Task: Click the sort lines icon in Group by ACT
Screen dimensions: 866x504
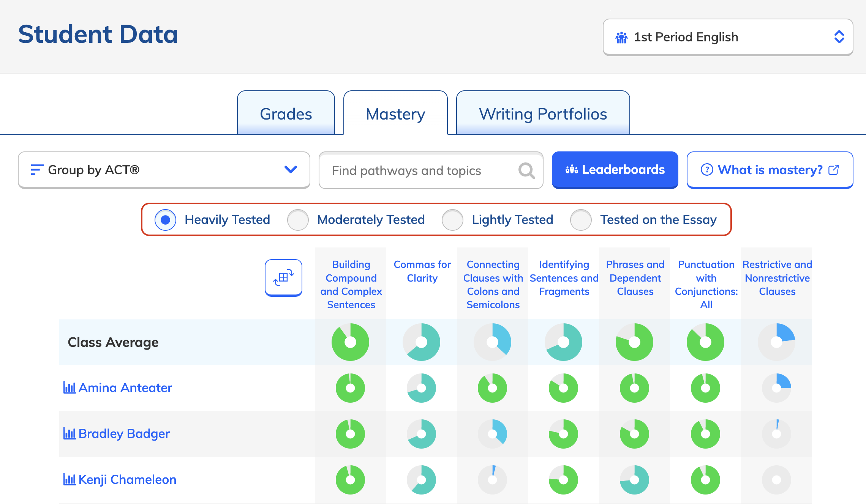Action: point(37,170)
